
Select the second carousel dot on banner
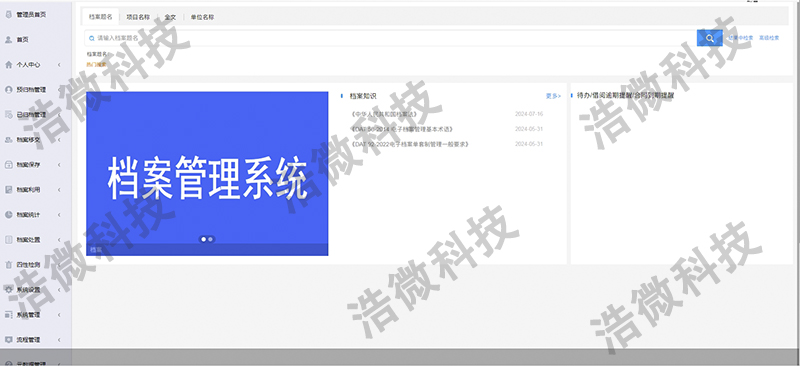click(210, 239)
